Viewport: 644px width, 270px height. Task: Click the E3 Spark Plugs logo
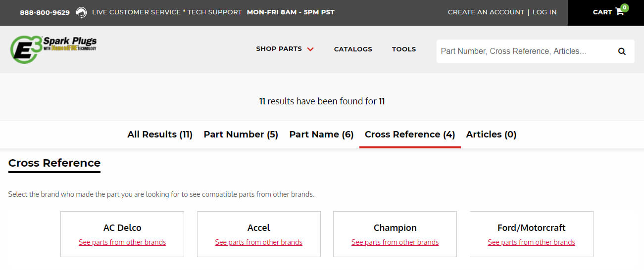(53, 49)
